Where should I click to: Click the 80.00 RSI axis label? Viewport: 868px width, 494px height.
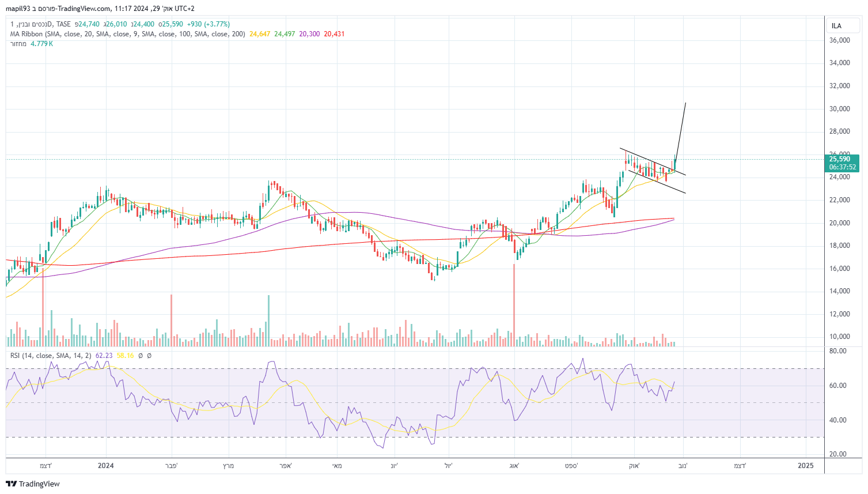[x=839, y=351]
